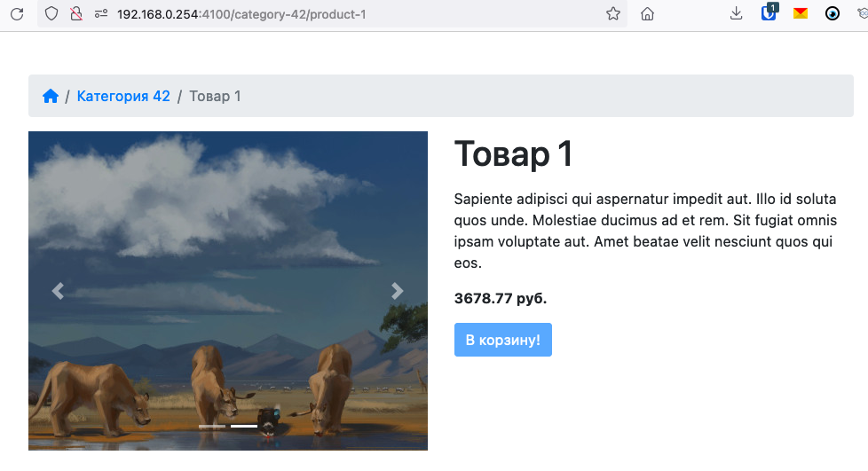This screenshot has width=868, height=471.
Task: Open the Категория 42 breadcrumb link
Action: pyautogui.click(x=123, y=97)
